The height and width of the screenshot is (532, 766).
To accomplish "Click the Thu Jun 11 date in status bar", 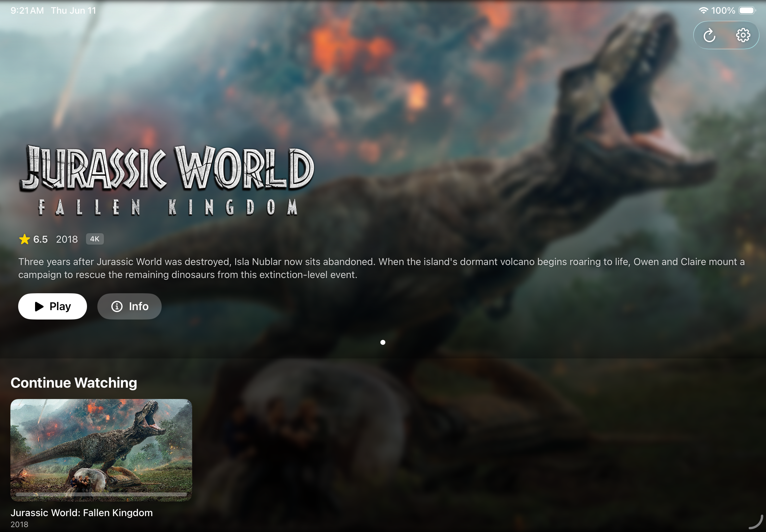I will click(73, 11).
